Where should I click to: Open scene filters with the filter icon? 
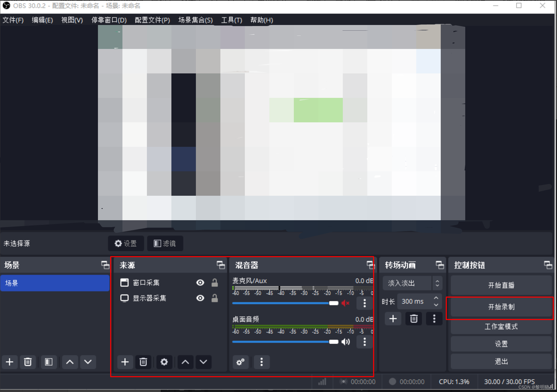pyautogui.click(x=49, y=362)
